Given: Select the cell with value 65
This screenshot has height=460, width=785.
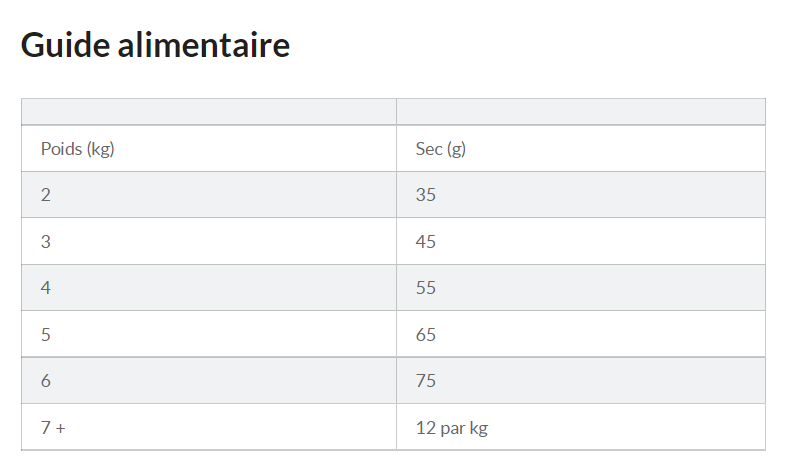Looking at the screenshot, I should click(x=426, y=335).
